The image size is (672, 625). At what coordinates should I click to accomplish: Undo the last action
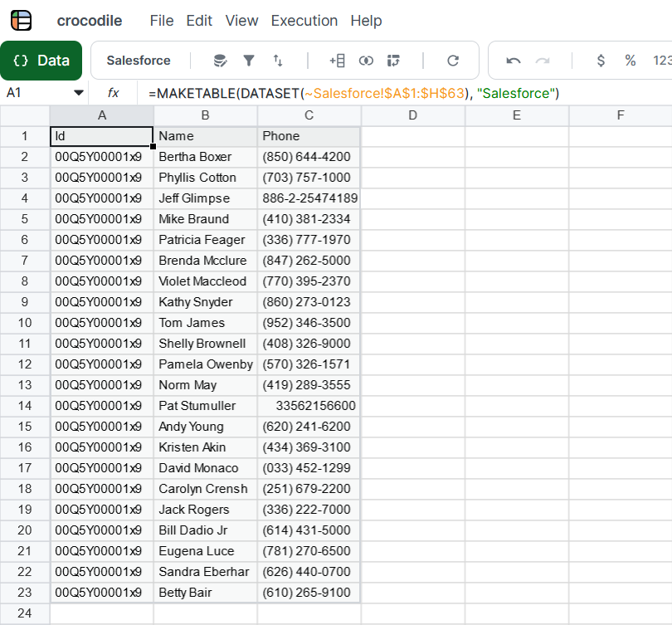tap(513, 61)
